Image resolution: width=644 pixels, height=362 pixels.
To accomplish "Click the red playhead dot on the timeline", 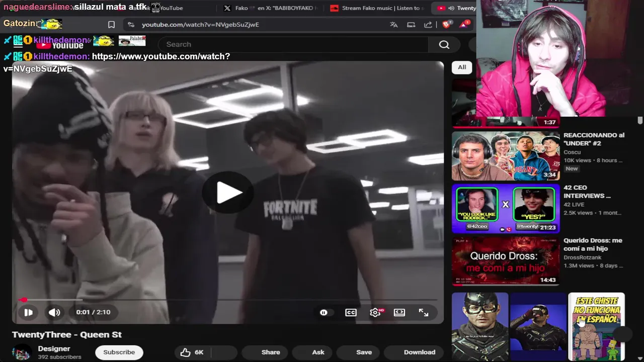I will click(23, 300).
